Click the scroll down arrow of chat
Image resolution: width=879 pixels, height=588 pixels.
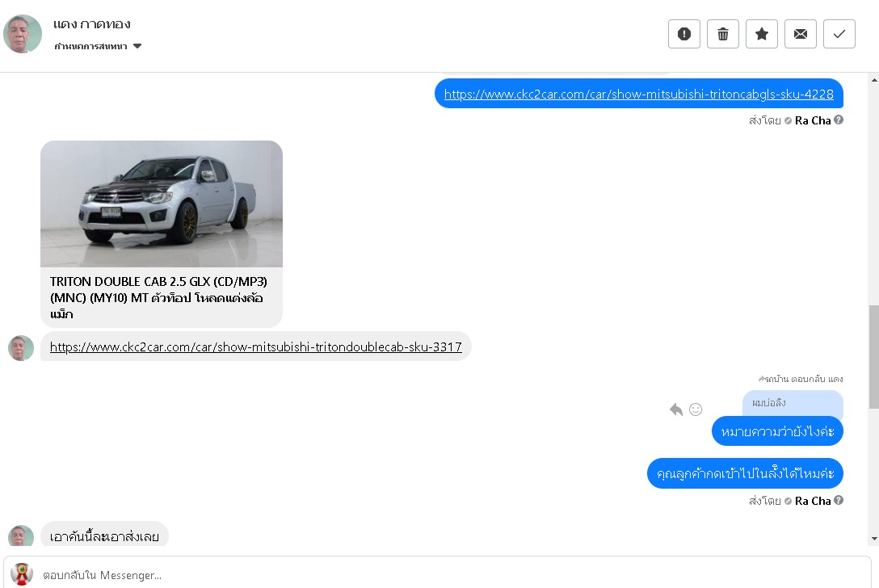pos(874,539)
